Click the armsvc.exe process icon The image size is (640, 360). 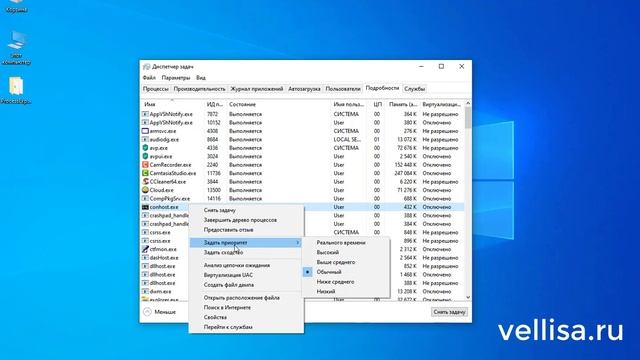pos(145,131)
